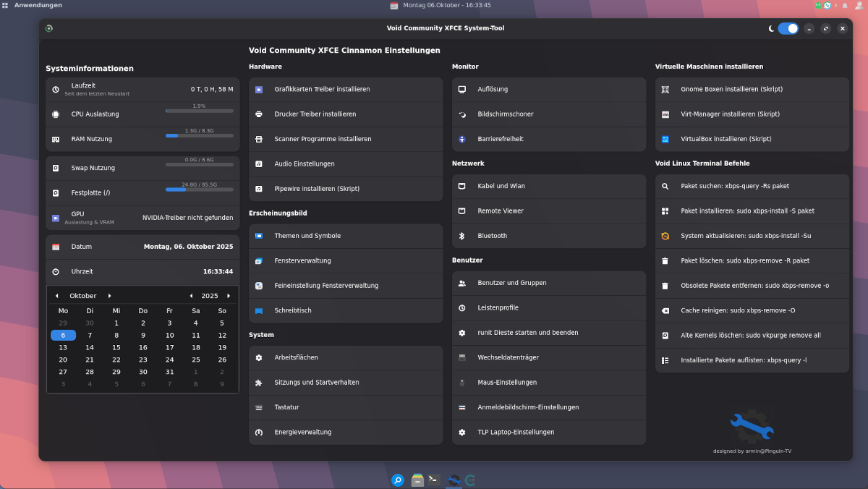Open the terminal from the bottom dock

tap(434, 480)
